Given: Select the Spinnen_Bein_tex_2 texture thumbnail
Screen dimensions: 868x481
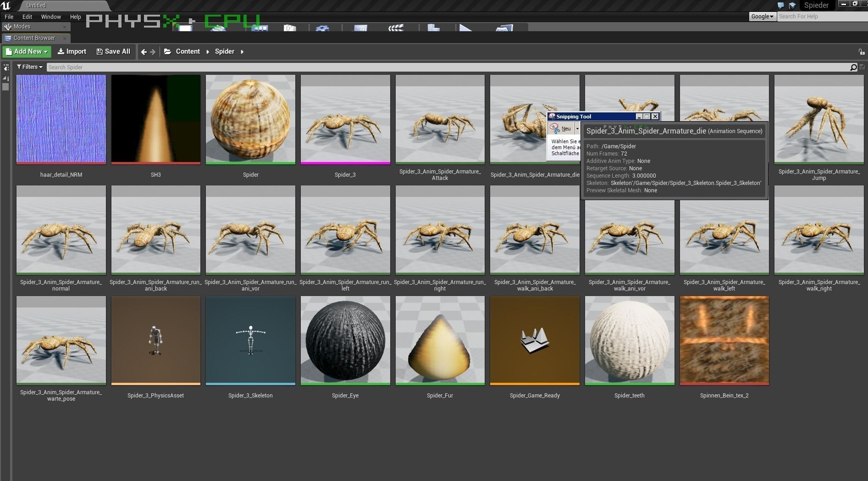Looking at the screenshot, I should point(724,341).
